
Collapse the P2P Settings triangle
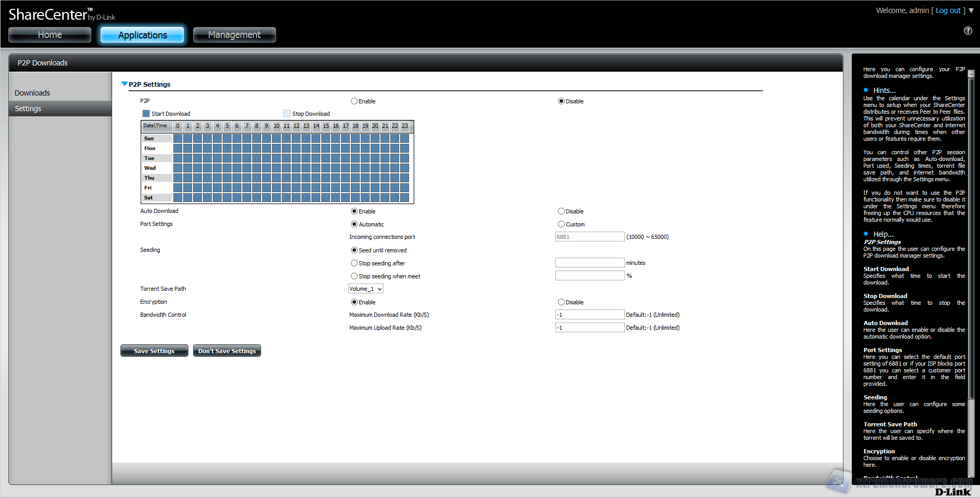[x=124, y=84]
